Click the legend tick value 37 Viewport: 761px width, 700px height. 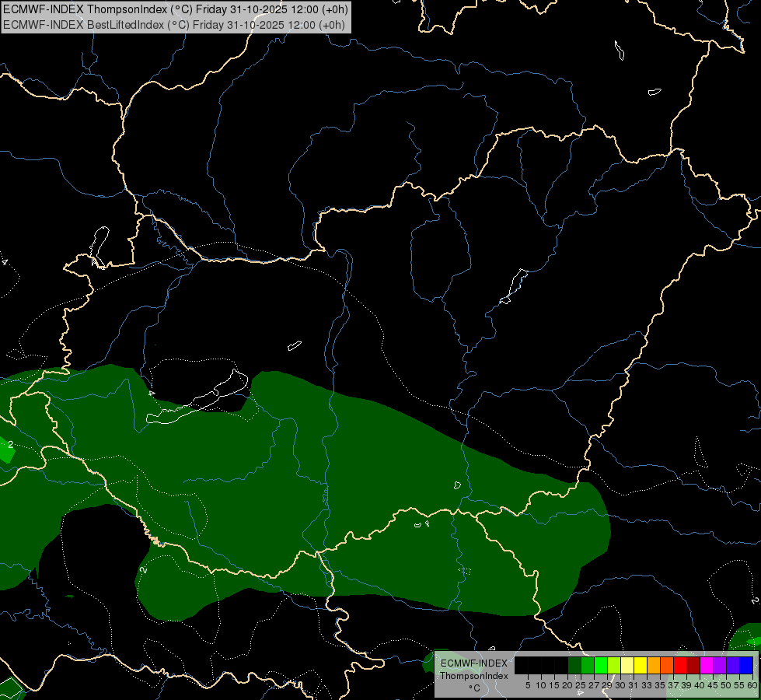674,685
